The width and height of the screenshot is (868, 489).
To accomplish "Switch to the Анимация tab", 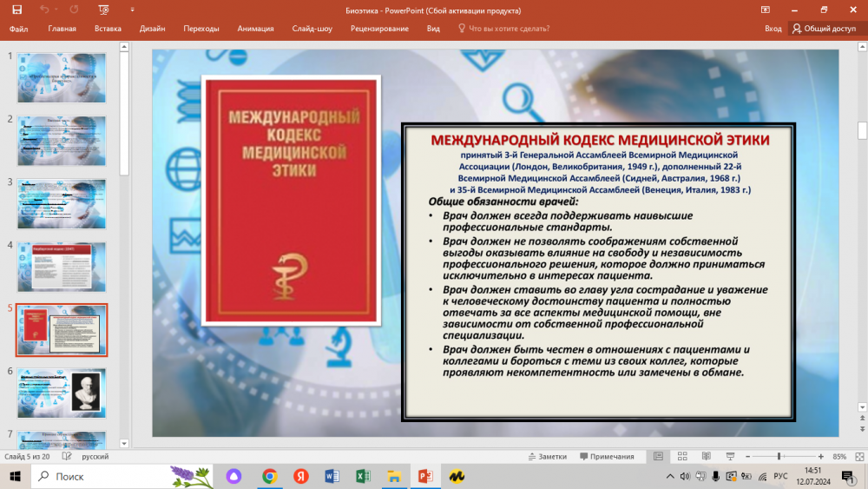I will click(x=255, y=29).
